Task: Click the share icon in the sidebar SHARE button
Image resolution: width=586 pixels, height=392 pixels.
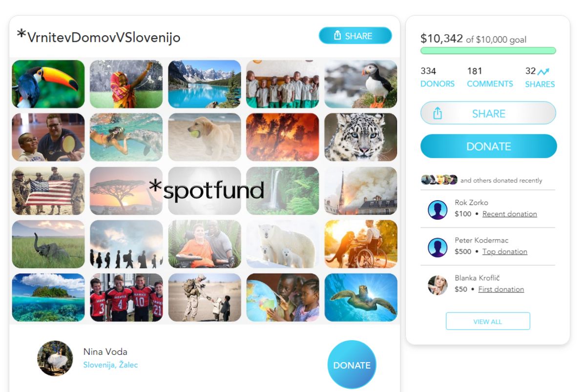Action: pyautogui.click(x=438, y=113)
